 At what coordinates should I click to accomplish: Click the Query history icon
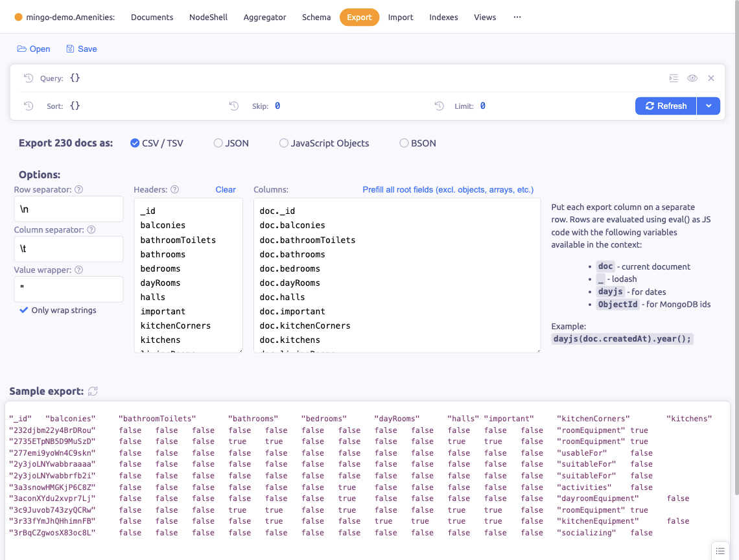coord(29,78)
